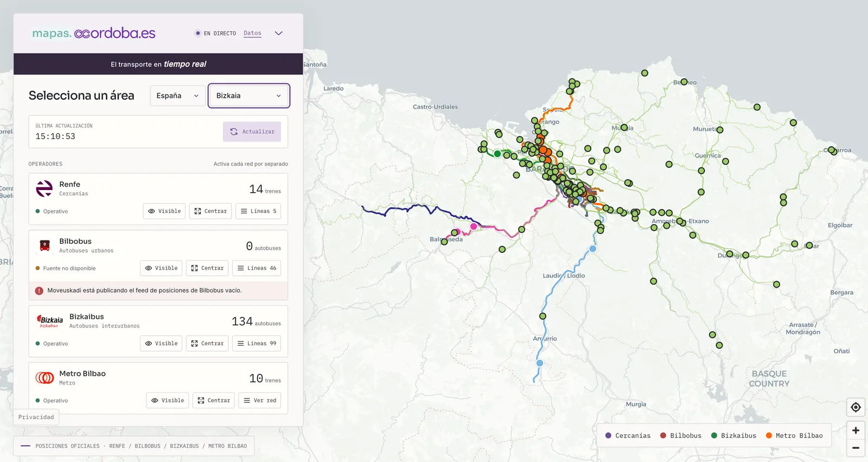Viewport: 868px width, 462px height.
Task: Open the Datos link in header
Action: [x=252, y=33]
